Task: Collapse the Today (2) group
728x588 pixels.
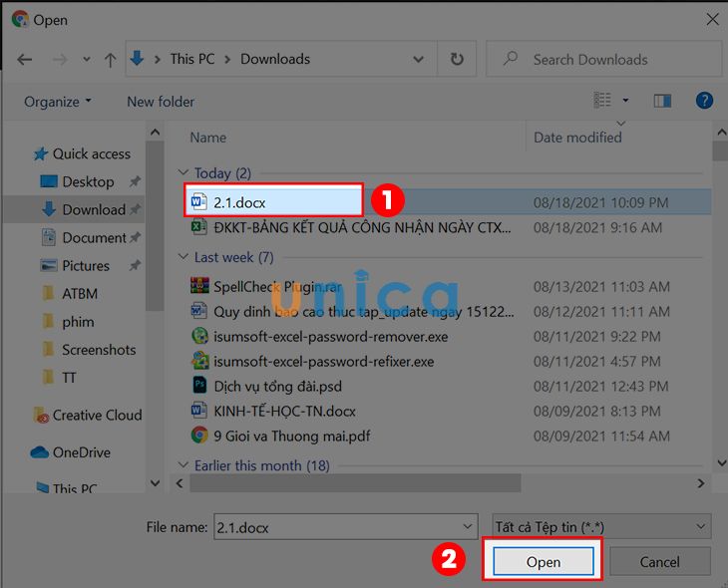Action: pyautogui.click(x=182, y=172)
